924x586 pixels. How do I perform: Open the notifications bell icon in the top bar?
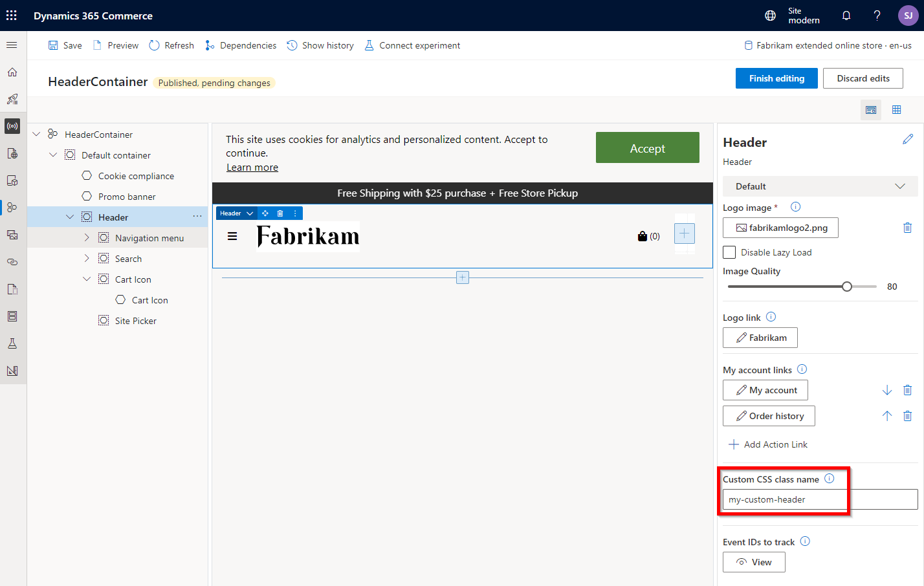pyautogui.click(x=846, y=15)
